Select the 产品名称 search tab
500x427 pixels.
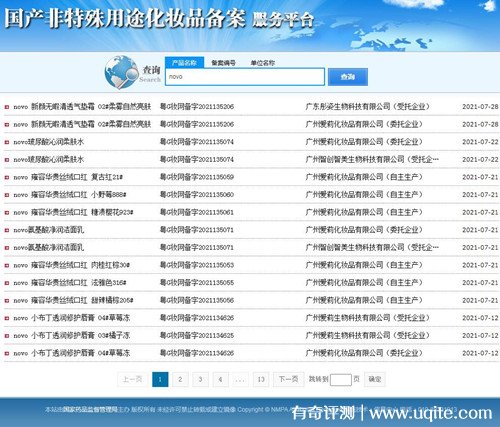click(x=184, y=63)
